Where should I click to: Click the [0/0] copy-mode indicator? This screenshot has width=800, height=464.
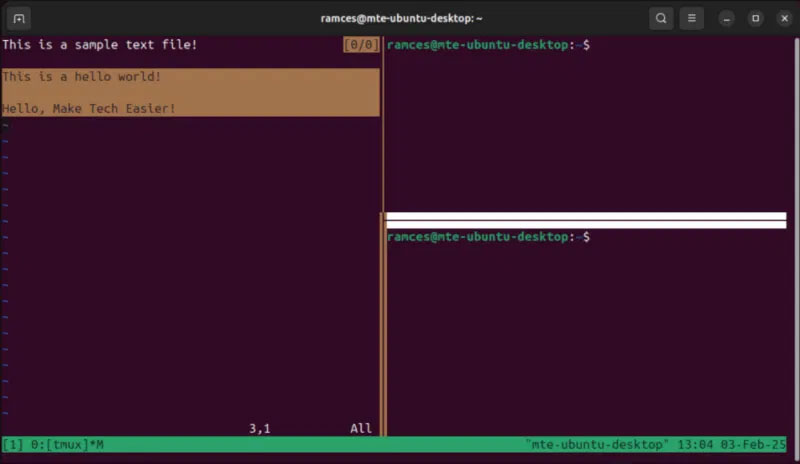pyautogui.click(x=361, y=45)
